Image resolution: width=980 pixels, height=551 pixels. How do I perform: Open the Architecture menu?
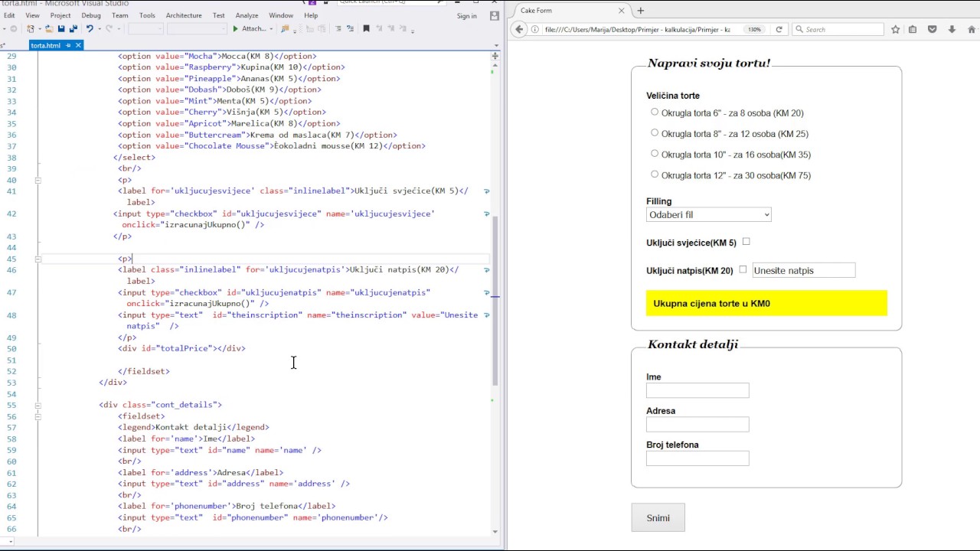[x=184, y=15]
